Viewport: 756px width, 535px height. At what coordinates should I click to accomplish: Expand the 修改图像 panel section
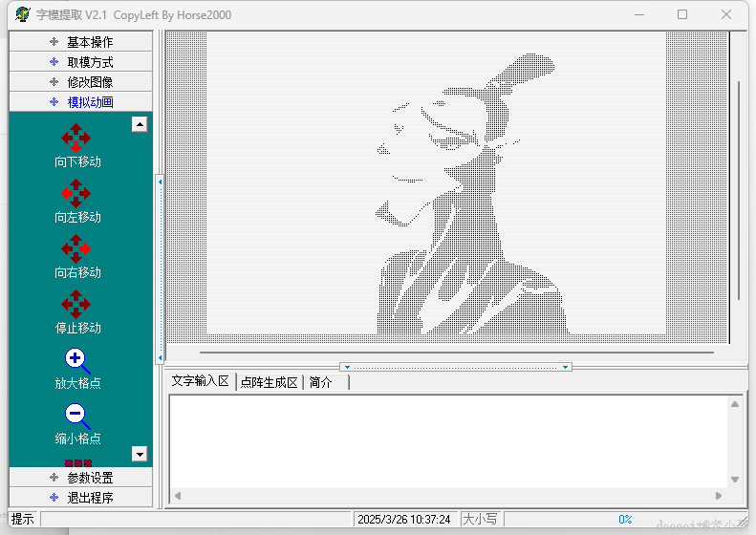(80, 82)
